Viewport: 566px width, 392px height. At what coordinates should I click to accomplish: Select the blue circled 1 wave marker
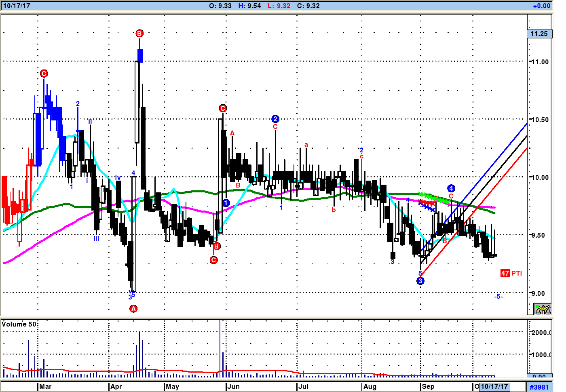226,203
